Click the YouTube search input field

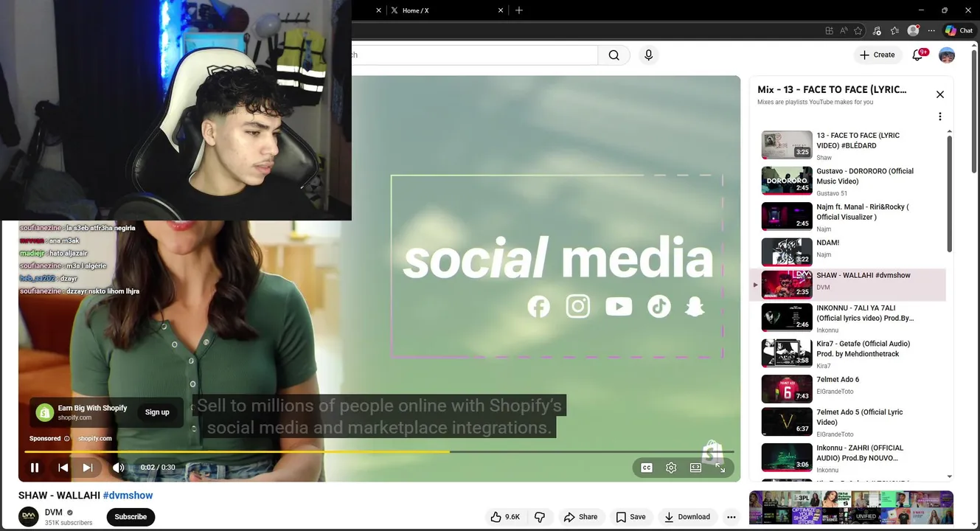474,55
